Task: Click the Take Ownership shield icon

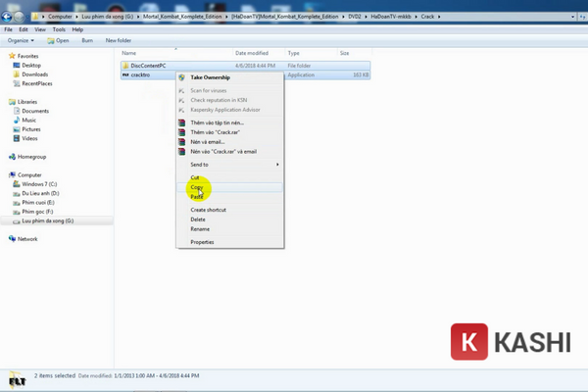Action: coord(182,76)
